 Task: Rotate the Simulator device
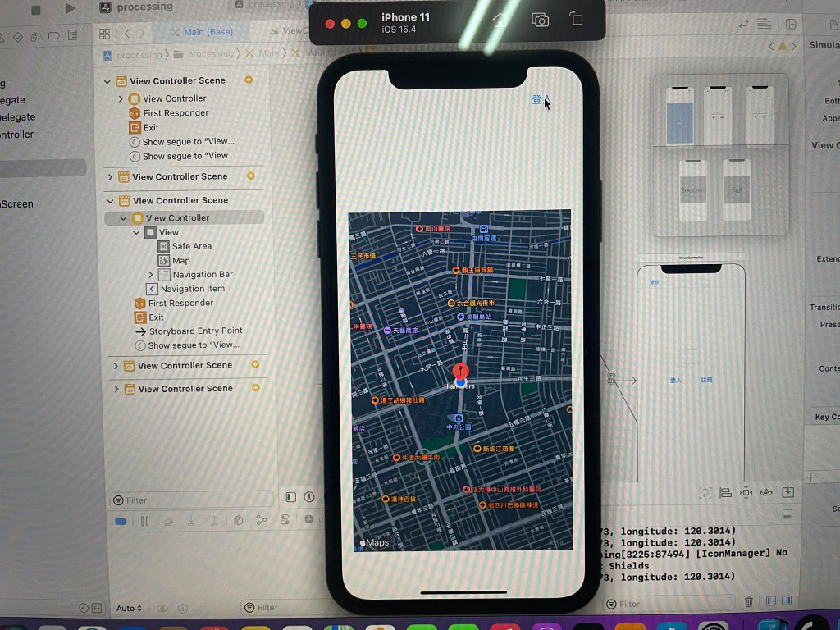tap(576, 20)
